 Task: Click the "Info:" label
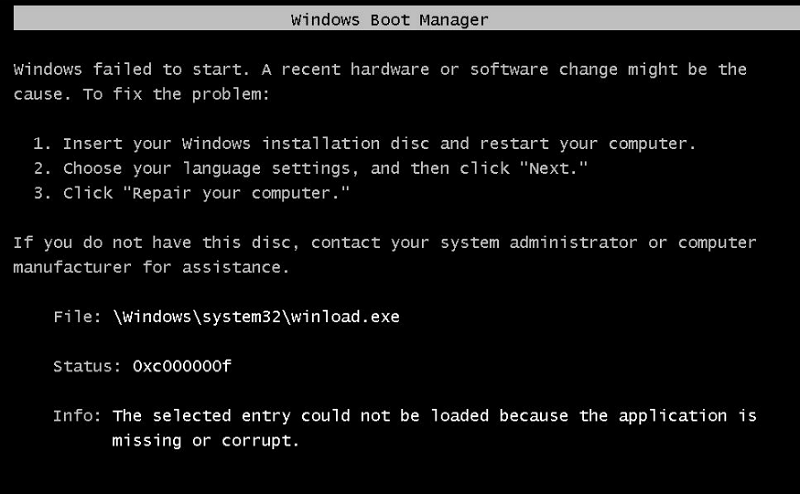pyautogui.click(x=78, y=415)
